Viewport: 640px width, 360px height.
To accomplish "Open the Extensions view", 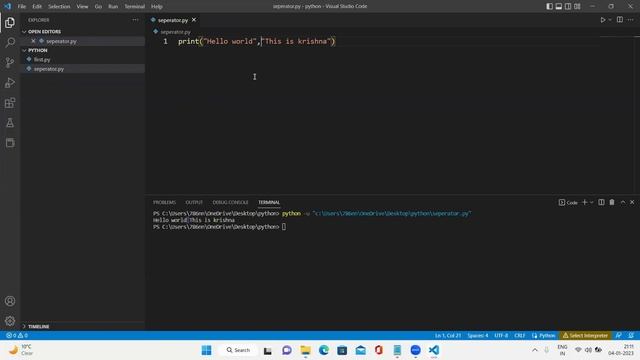I will click(x=10, y=102).
